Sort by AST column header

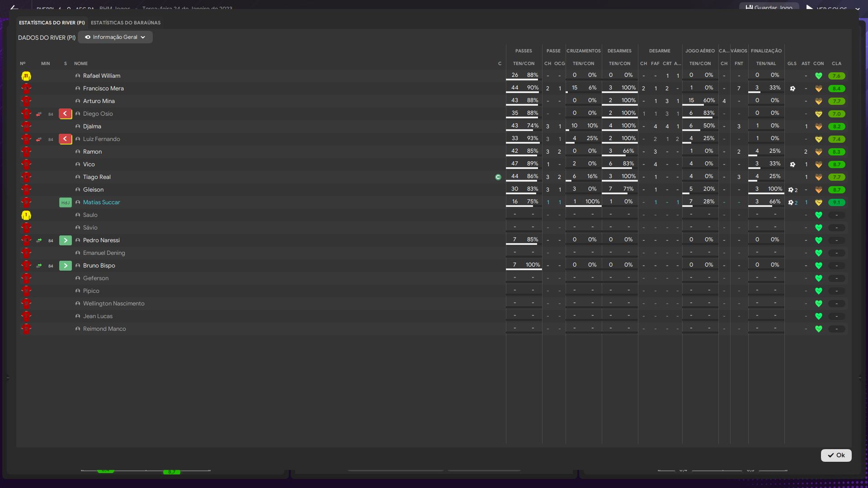pyautogui.click(x=806, y=64)
